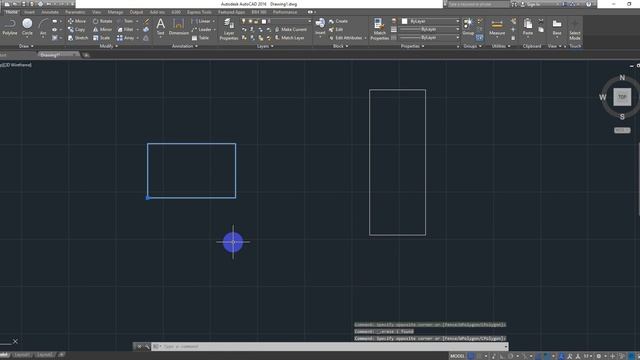
Task: Click the Select Mode touch button
Action: click(575, 29)
